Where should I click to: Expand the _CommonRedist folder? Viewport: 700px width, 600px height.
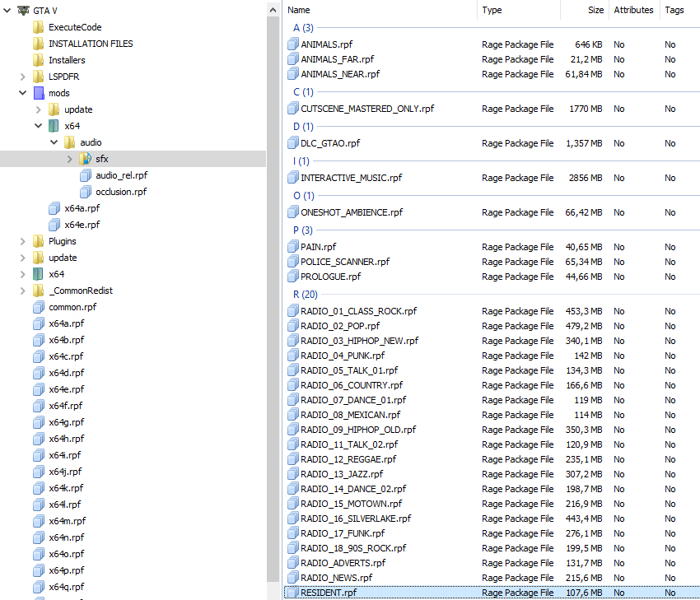click(x=23, y=291)
